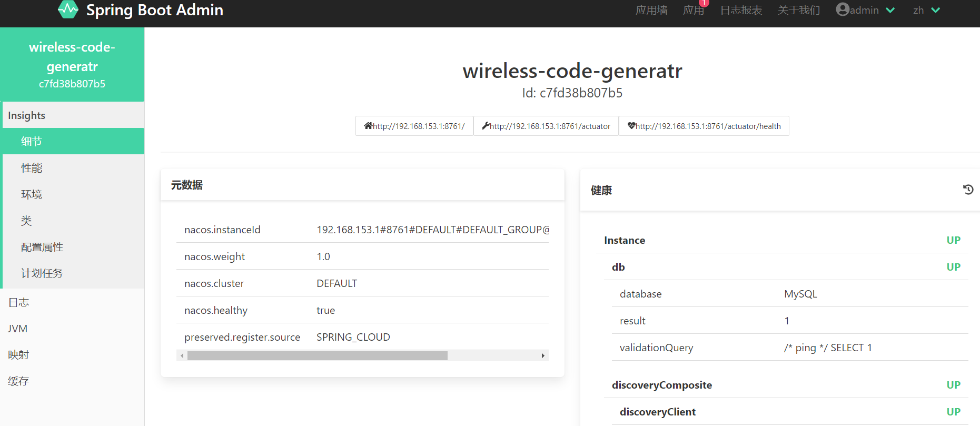Click the nacos.weight value 1.0
This screenshot has height=426, width=980.
tap(323, 256)
